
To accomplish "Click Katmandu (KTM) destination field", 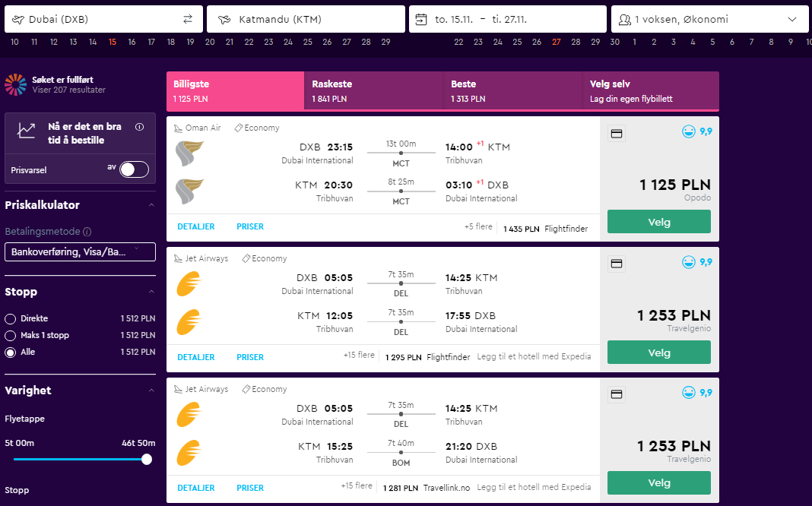I will [x=306, y=19].
